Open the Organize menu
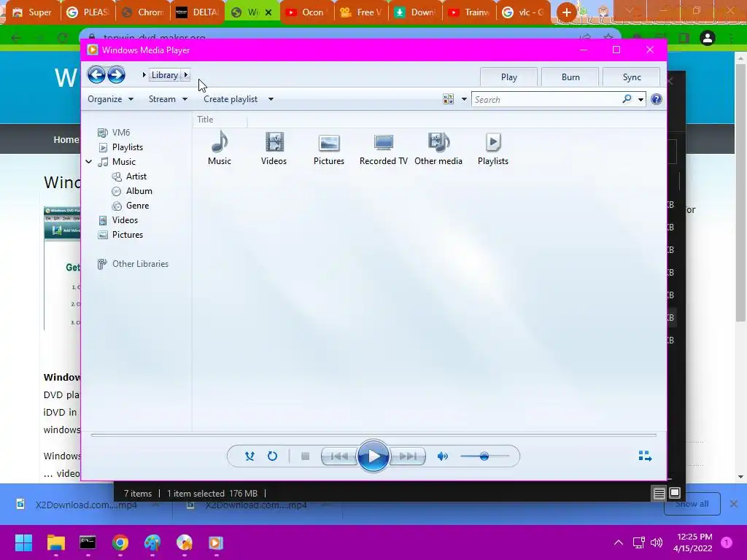 (x=111, y=99)
